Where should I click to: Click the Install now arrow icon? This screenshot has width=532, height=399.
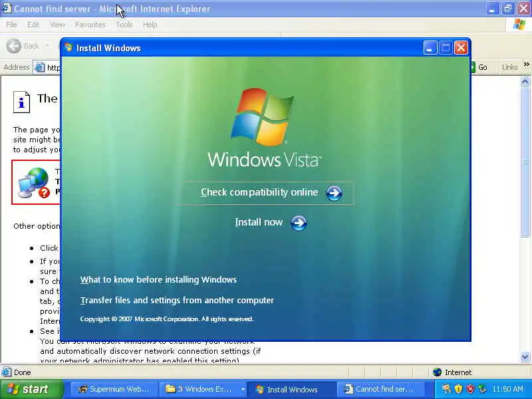coord(299,223)
